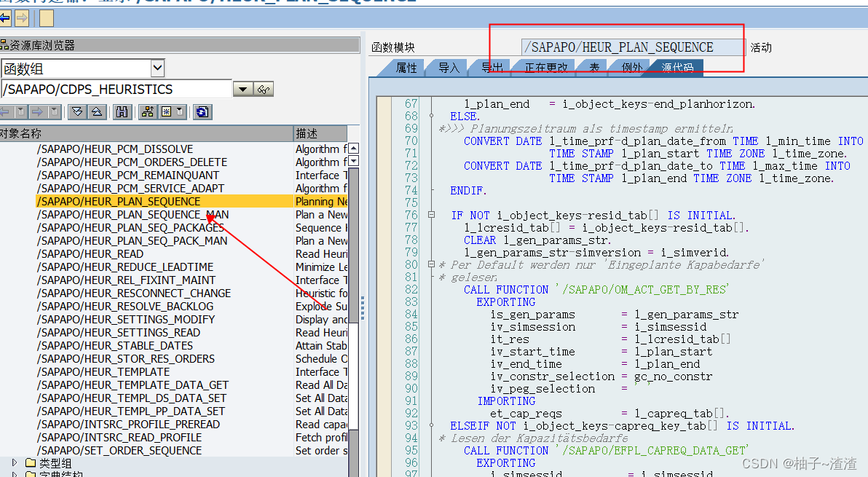Click the forward arrow in top toolbar

[22, 18]
